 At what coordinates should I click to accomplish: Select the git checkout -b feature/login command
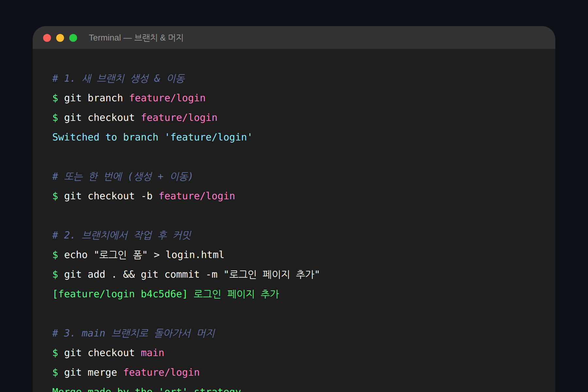pos(144,196)
